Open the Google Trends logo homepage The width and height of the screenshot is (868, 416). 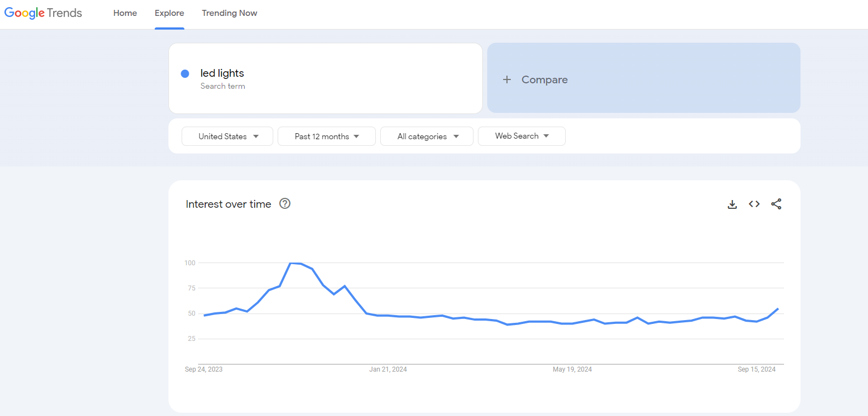pos(43,13)
